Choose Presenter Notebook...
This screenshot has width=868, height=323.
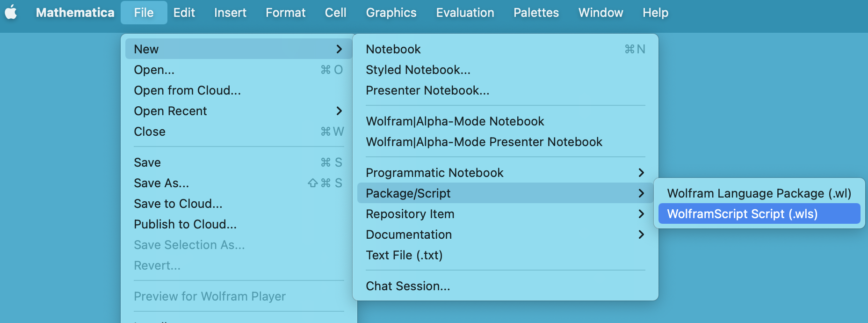505,90
